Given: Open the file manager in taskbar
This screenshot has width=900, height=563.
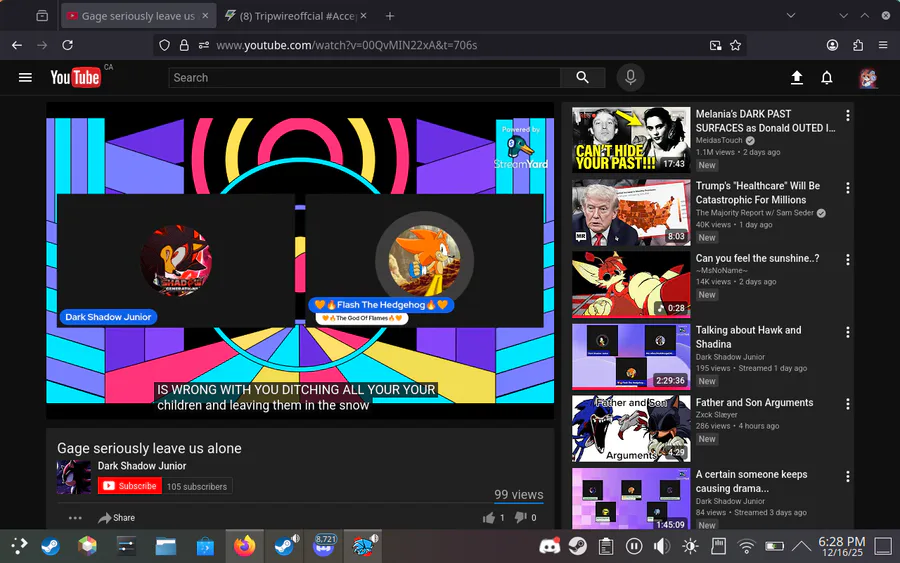Looking at the screenshot, I should point(166,546).
